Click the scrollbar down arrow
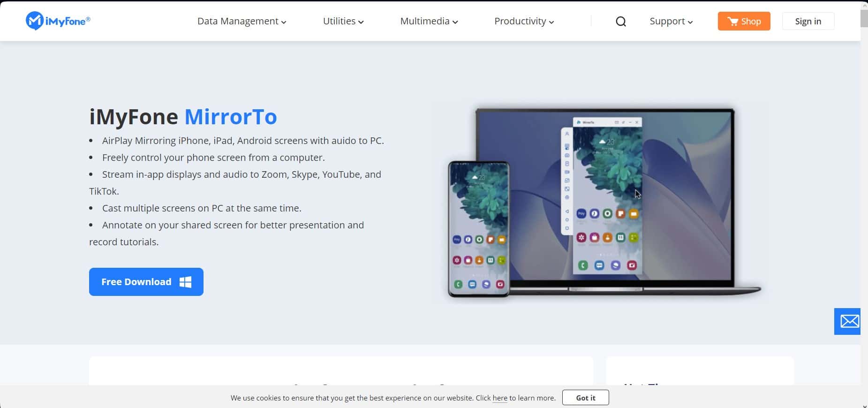The height and width of the screenshot is (408, 868). tap(864, 405)
